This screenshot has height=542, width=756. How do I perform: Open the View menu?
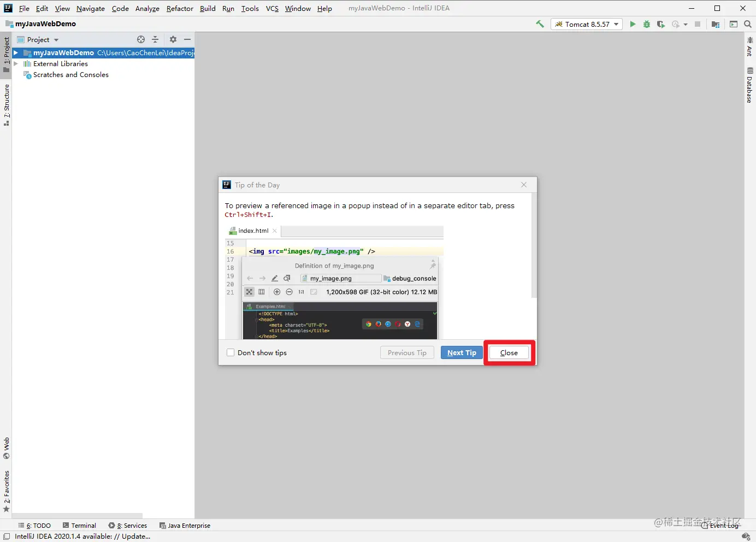[62, 8]
